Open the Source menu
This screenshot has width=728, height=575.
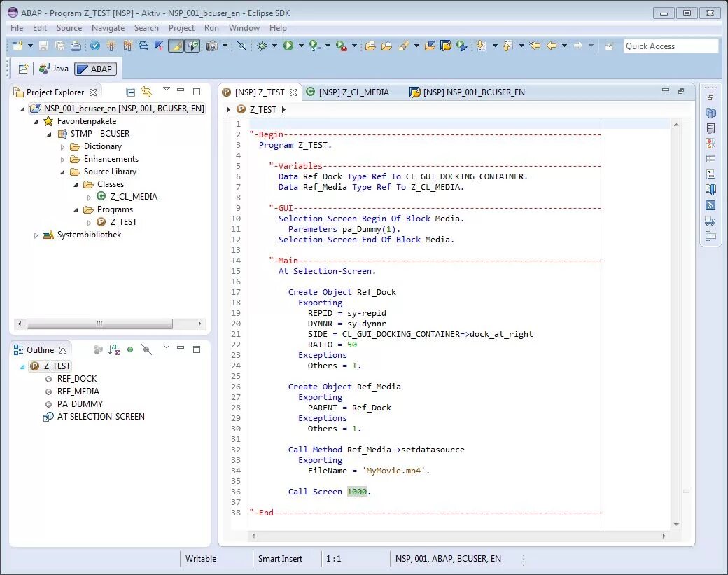tap(69, 28)
